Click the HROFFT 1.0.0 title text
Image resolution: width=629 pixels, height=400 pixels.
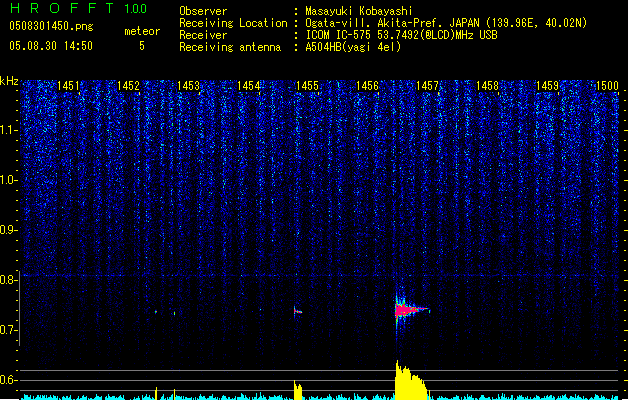(78, 8)
